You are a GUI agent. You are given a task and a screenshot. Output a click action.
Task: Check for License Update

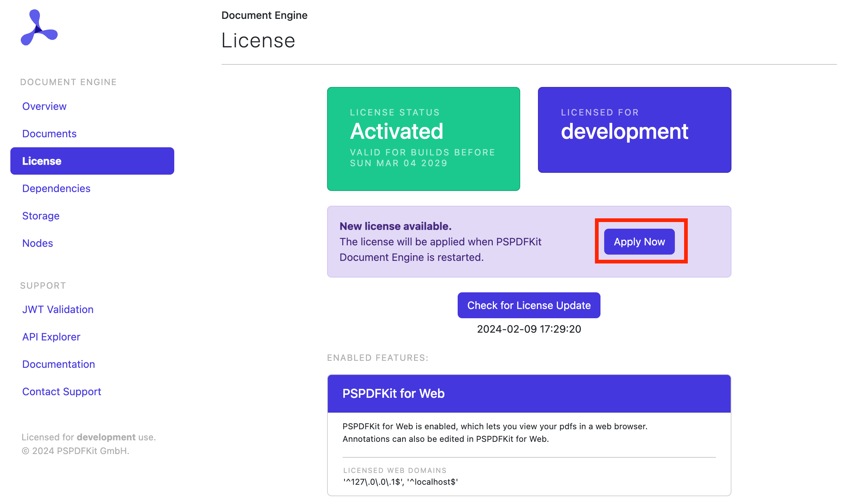pyautogui.click(x=529, y=305)
